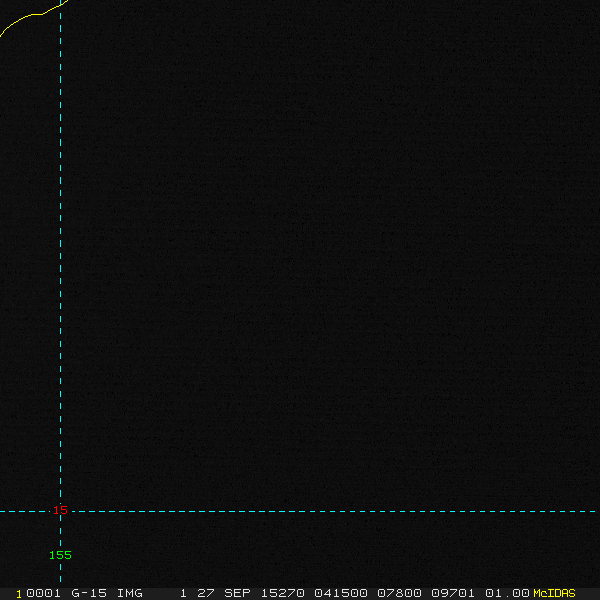
Task: Click the 15270 julian day value
Action: [x=282, y=593]
